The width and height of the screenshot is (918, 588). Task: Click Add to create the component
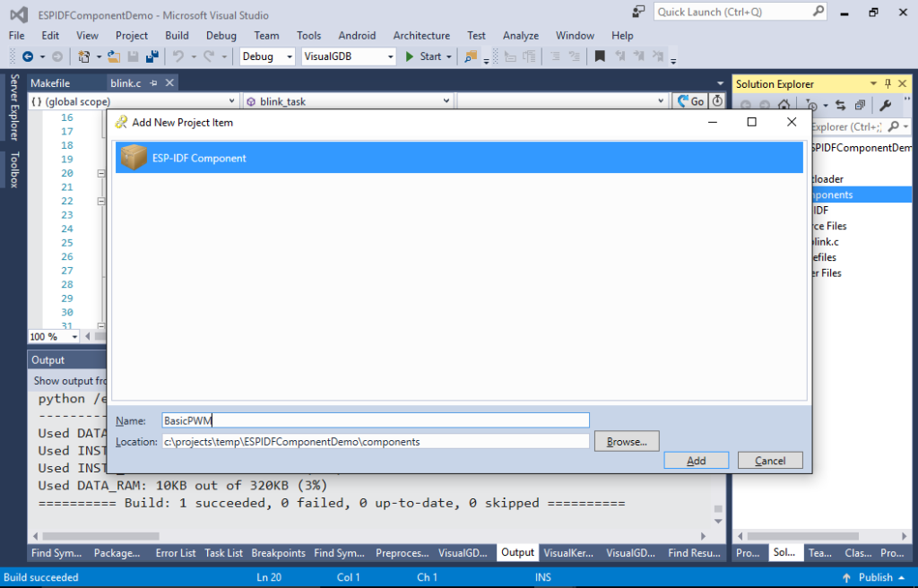pyautogui.click(x=696, y=460)
